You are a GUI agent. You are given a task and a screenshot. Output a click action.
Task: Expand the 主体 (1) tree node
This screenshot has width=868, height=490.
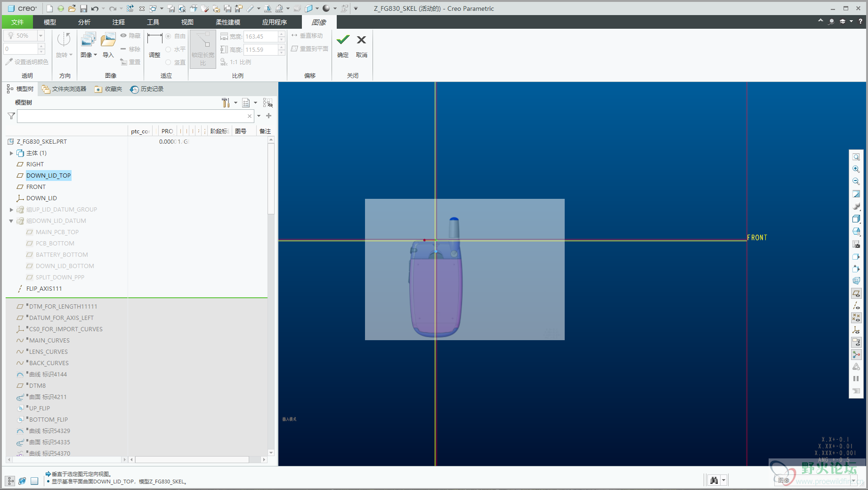coord(11,153)
